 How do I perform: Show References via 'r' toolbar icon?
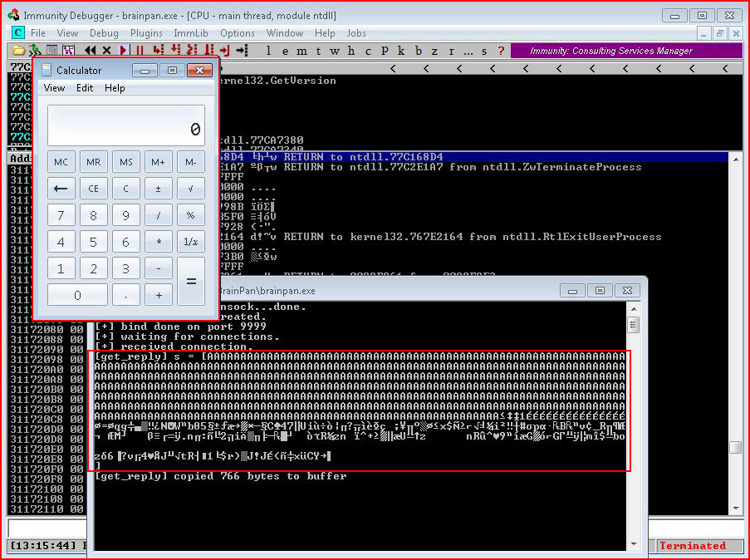[x=451, y=51]
